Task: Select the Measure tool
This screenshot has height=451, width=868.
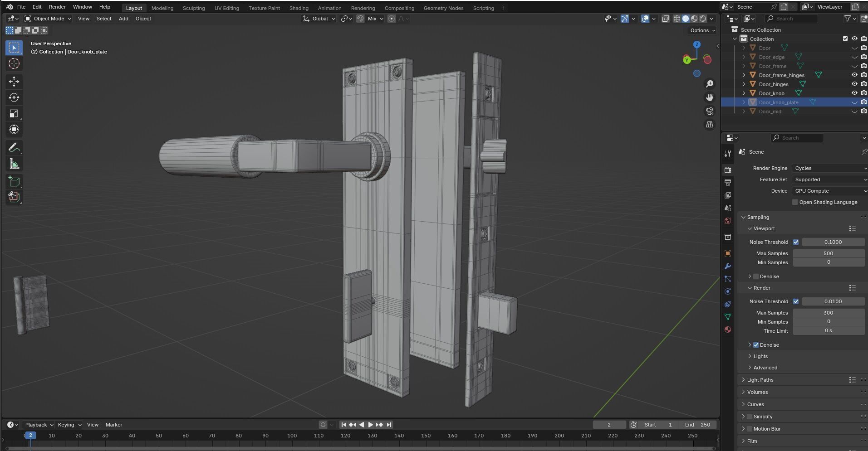Action: pos(14,164)
